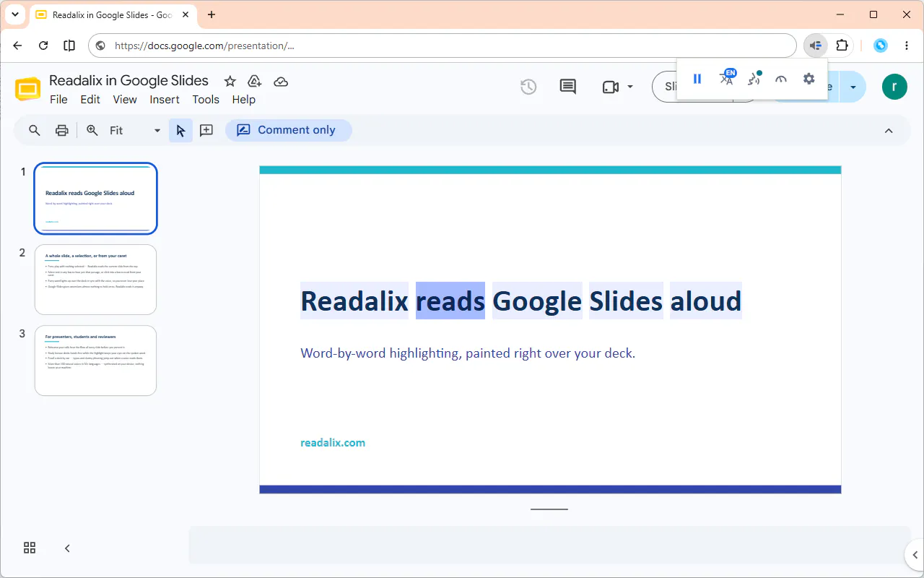
Task: Open the Fit zoom level dropdown
Action: pyautogui.click(x=135, y=130)
